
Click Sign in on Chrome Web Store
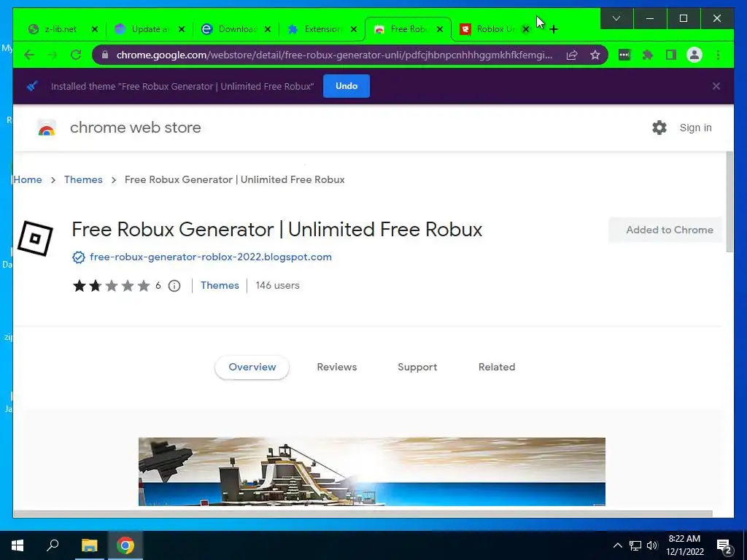(x=695, y=128)
